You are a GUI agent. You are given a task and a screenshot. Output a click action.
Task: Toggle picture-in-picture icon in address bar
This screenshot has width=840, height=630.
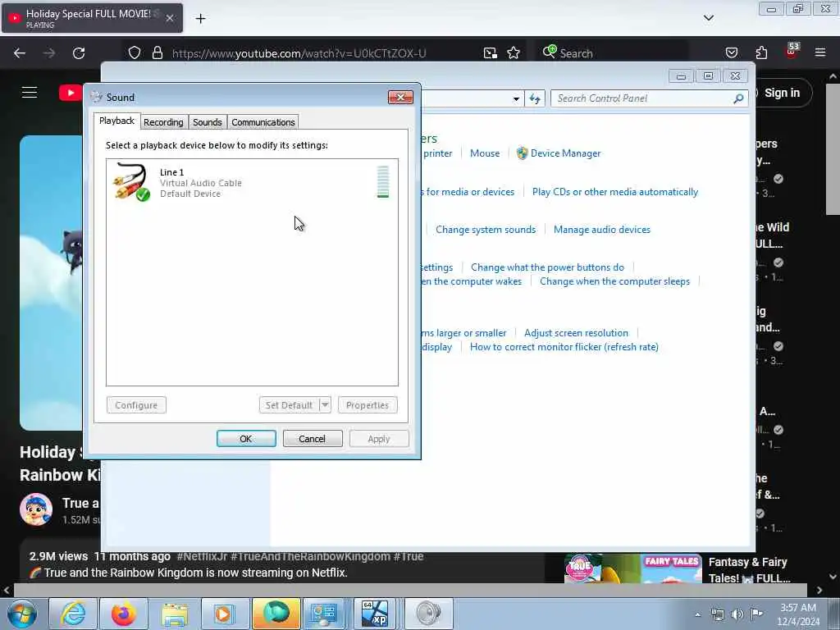pos(490,53)
